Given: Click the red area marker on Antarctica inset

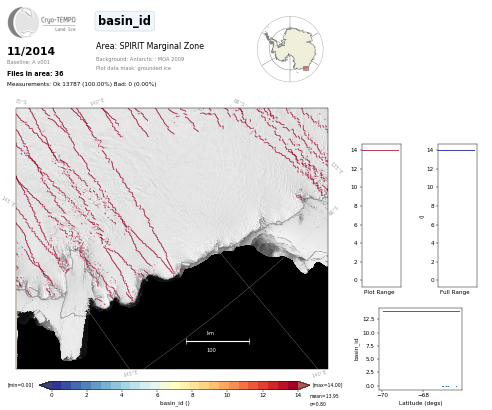Looking at the screenshot, I should click(306, 68).
